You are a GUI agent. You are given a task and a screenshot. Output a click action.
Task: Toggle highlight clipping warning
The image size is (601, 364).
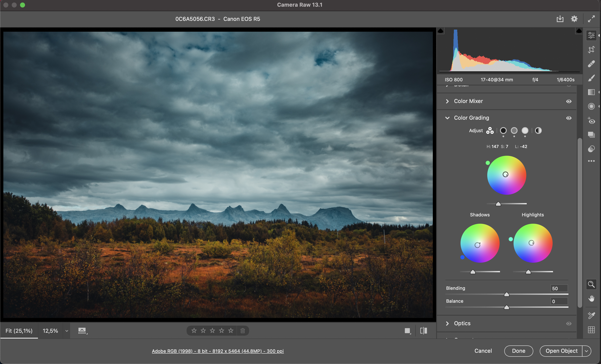click(579, 31)
